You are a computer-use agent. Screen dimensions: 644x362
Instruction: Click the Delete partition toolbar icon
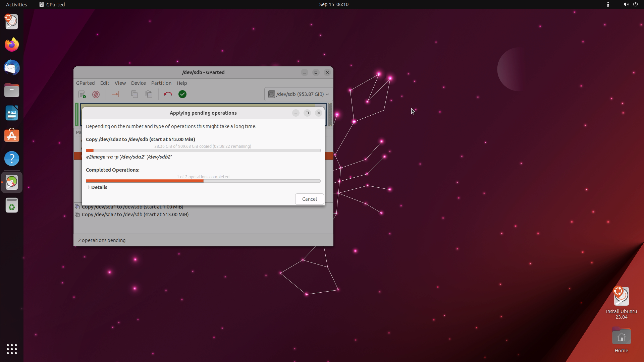pos(96,94)
